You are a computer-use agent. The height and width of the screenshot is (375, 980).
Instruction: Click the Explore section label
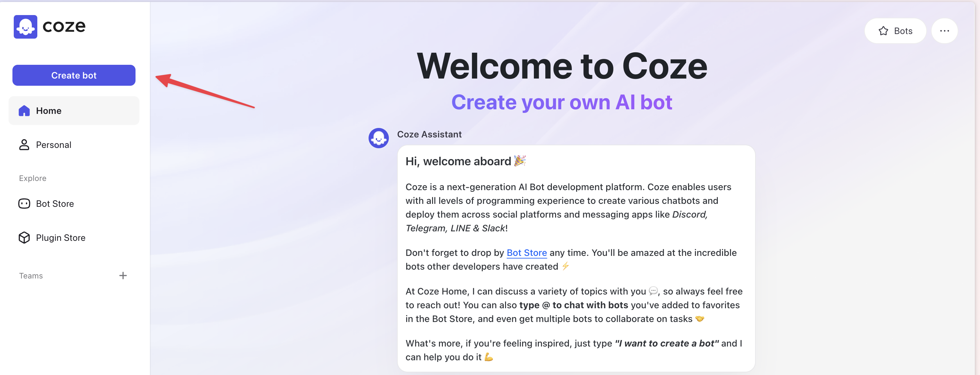coord(33,178)
